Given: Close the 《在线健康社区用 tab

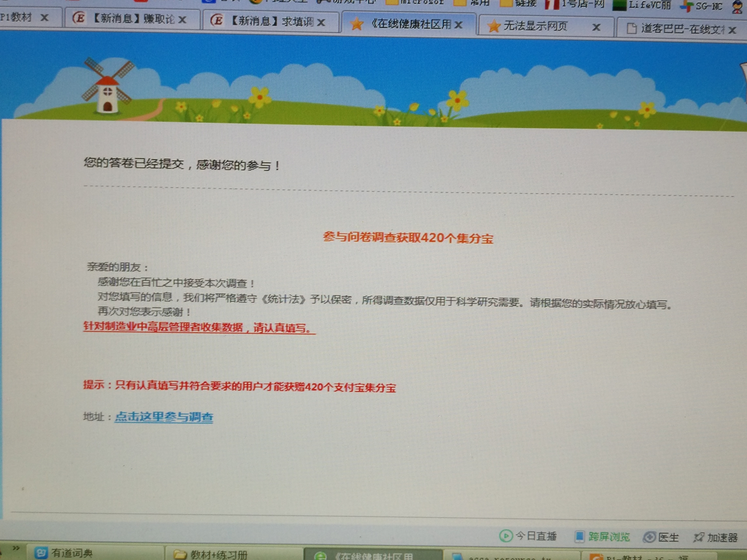Looking at the screenshot, I should pos(458,25).
